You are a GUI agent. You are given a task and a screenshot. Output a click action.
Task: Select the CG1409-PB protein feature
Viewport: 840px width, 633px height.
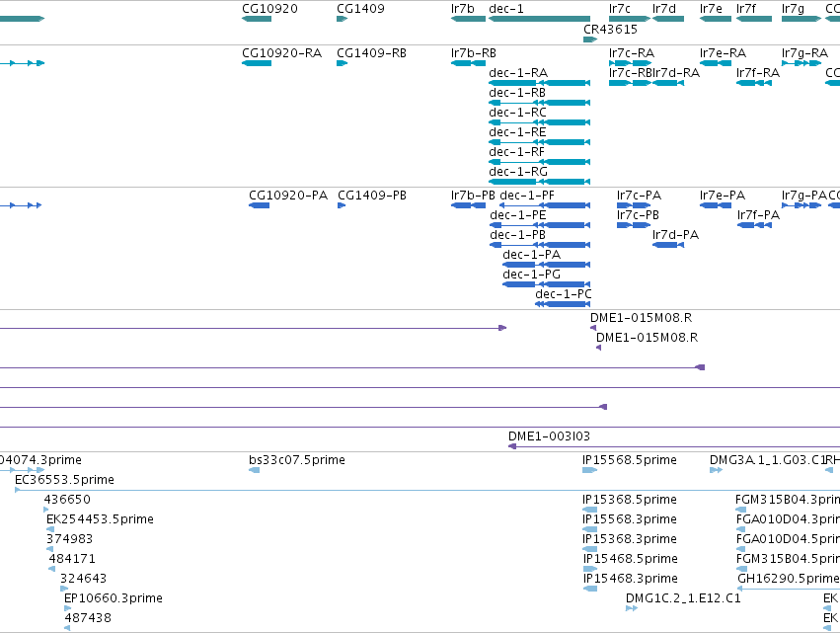pos(342,205)
